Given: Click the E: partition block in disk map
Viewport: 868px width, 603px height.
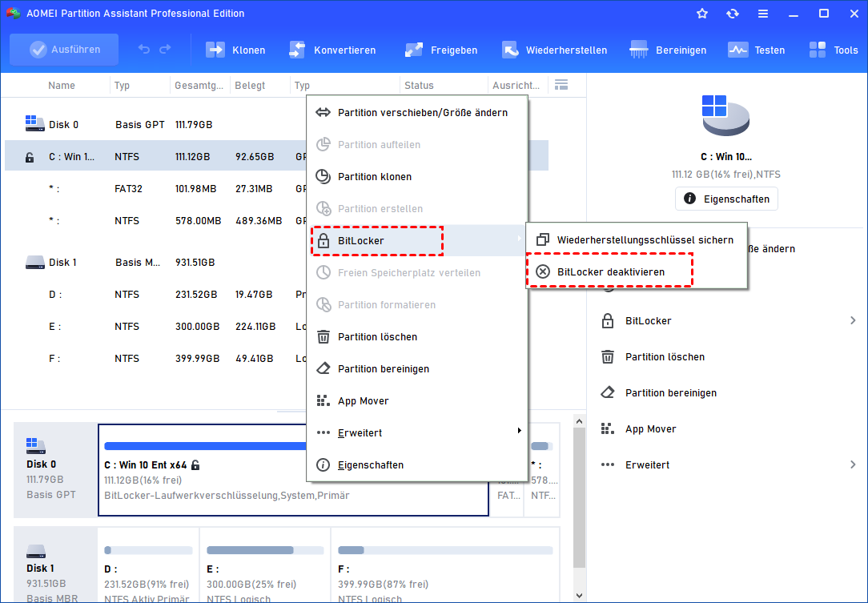Looking at the screenshot, I should tap(265, 565).
